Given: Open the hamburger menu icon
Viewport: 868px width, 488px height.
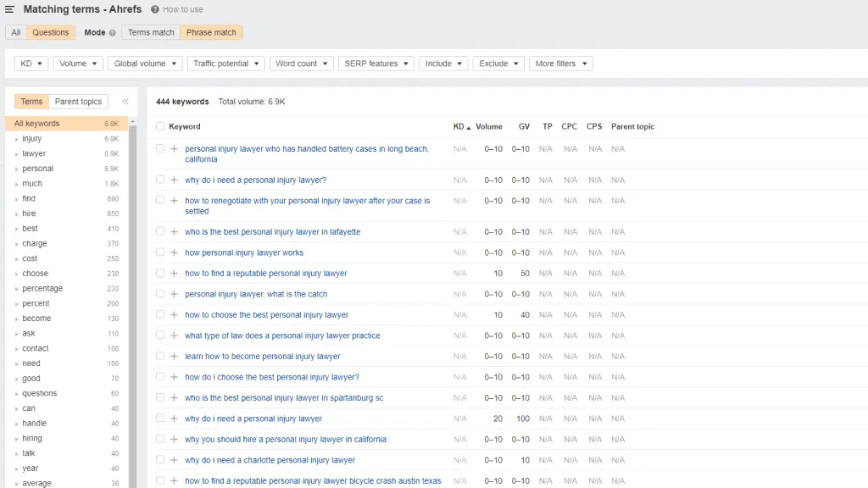Looking at the screenshot, I should tap(9, 9).
